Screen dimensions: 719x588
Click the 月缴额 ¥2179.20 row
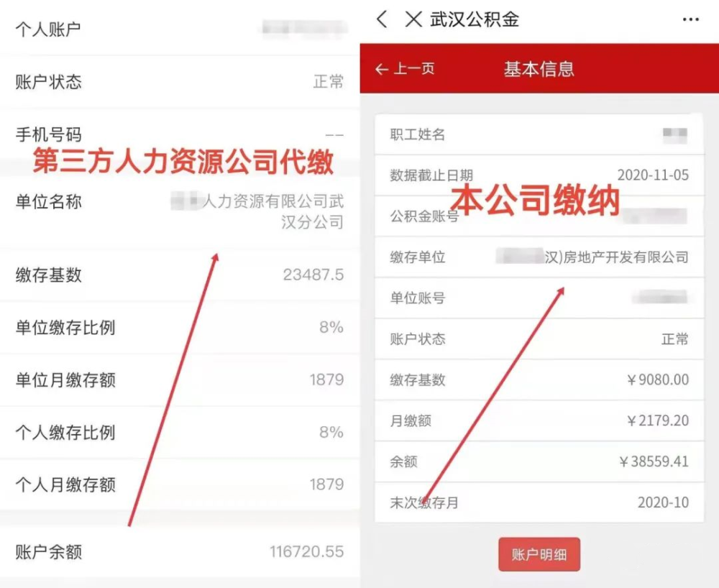[x=539, y=421]
